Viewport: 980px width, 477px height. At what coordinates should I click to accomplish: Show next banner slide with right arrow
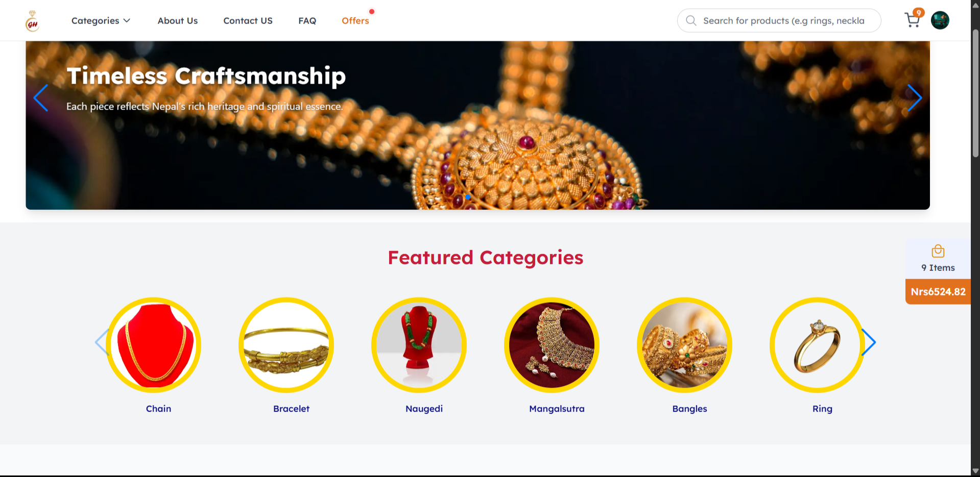click(914, 98)
